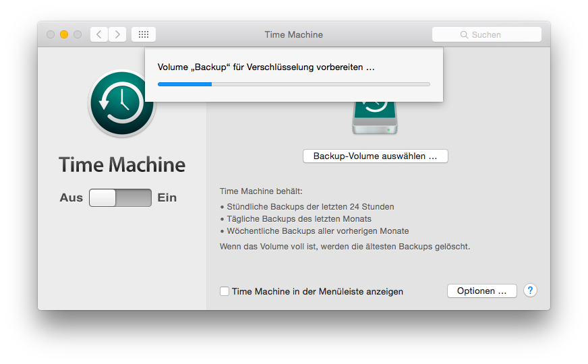Click the magnifier icon in the search field
Image resolution: width=588 pixels, height=364 pixels.
(464, 35)
